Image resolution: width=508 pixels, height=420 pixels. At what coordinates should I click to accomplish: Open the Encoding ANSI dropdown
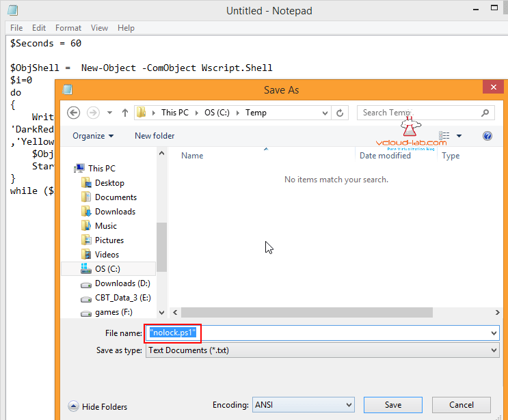[304, 405]
